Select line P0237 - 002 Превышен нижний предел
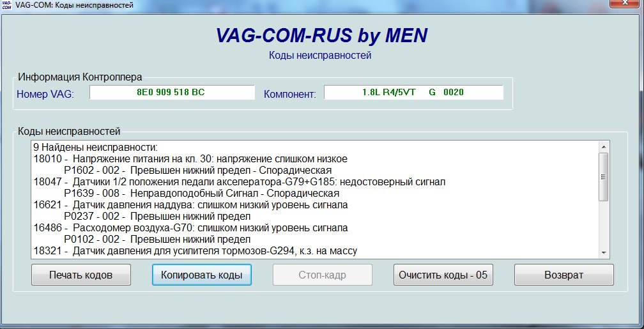The height and width of the screenshot is (329, 644). [x=157, y=216]
